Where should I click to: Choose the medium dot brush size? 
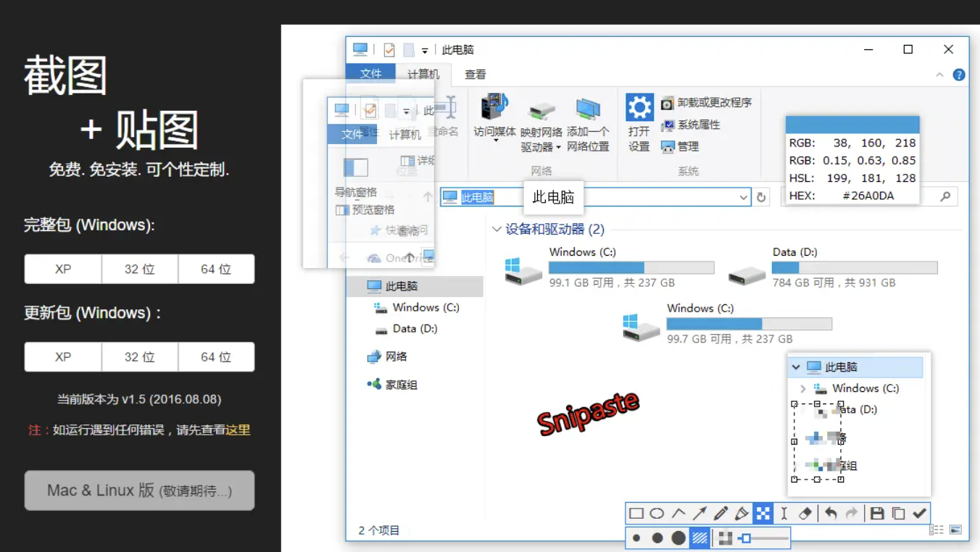coord(657,538)
